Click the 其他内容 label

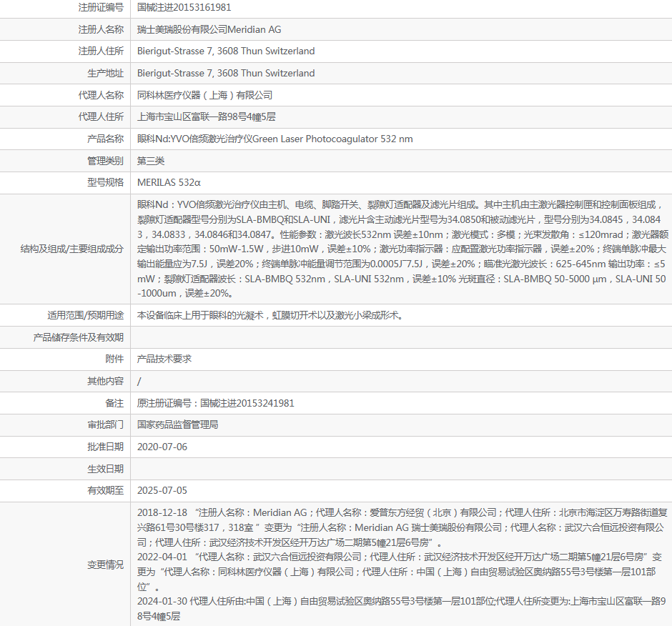coord(105,381)
